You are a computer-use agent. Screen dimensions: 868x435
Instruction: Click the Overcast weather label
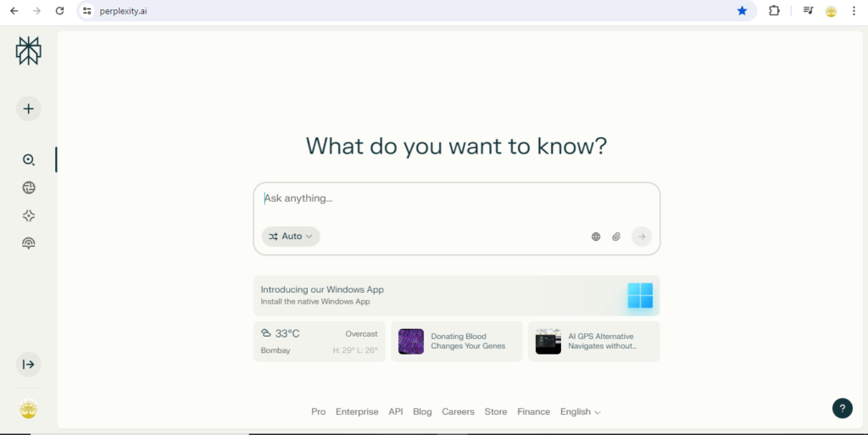[x=361, y=334]
